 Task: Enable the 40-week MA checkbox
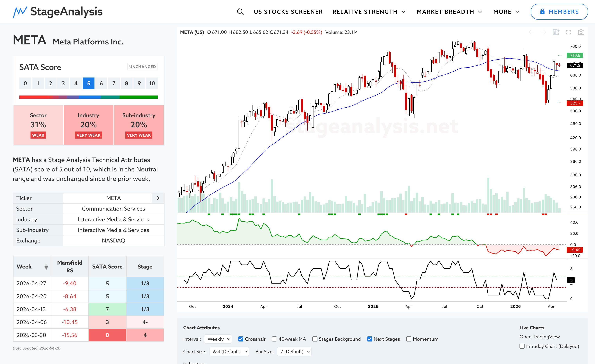coord(274,339)
